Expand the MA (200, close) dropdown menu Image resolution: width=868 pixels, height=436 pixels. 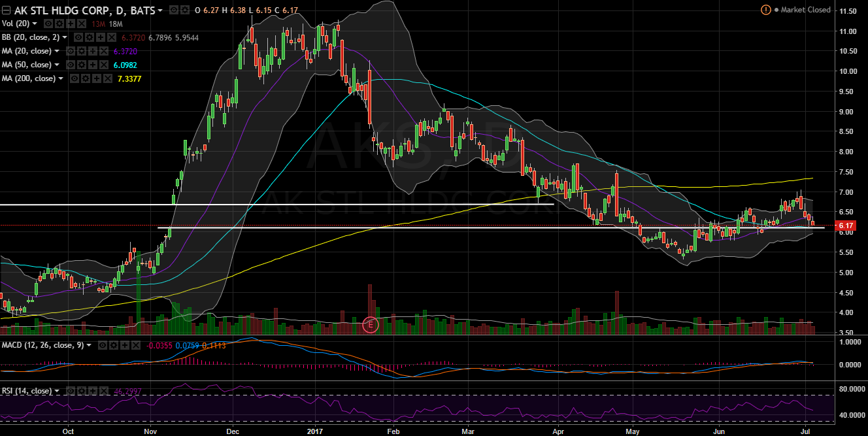61,78
